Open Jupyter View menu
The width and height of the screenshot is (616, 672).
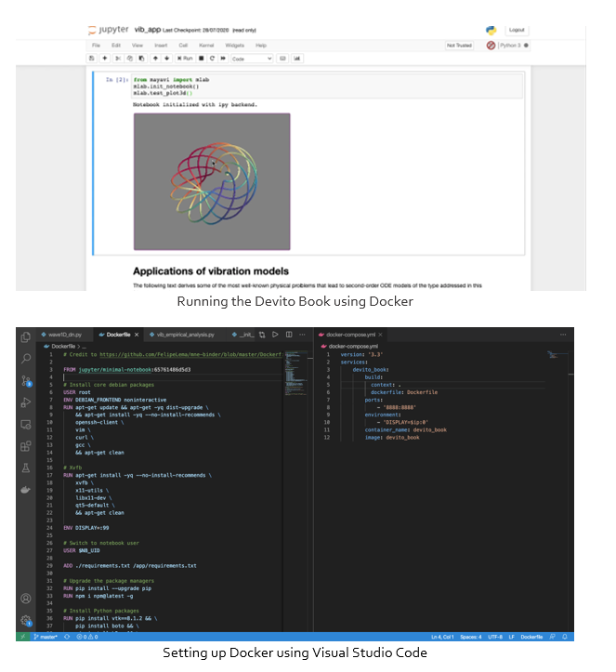pos(138,46)
